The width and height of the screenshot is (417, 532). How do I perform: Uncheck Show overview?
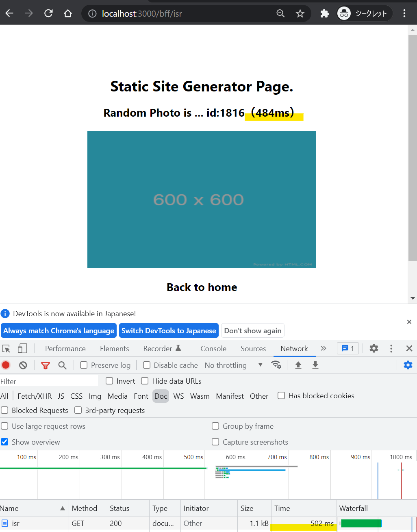coord(4,442)
